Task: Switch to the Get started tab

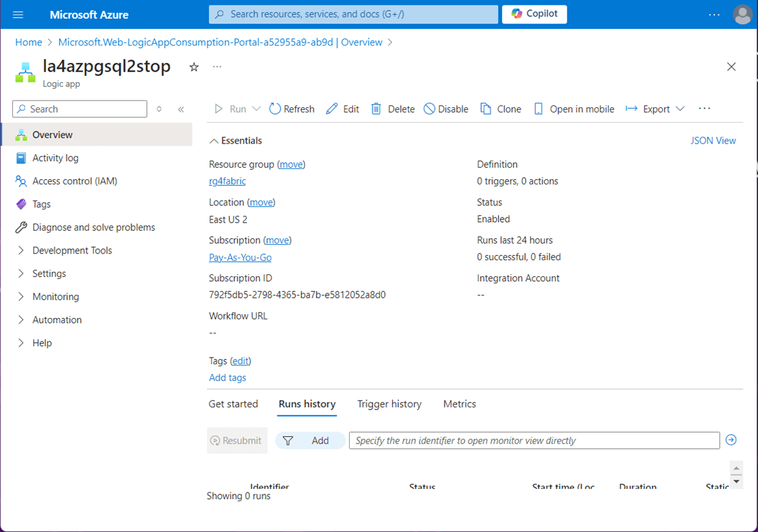Action: pos(233,404)
